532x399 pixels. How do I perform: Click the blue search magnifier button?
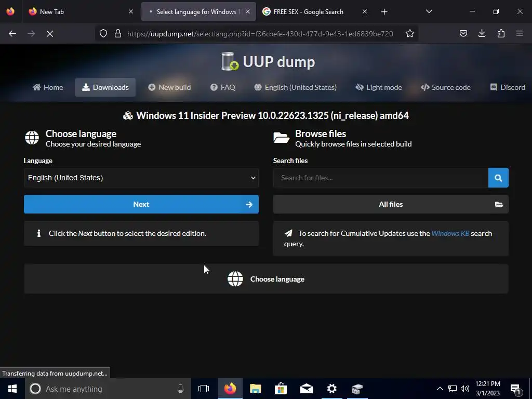point(498,178)
